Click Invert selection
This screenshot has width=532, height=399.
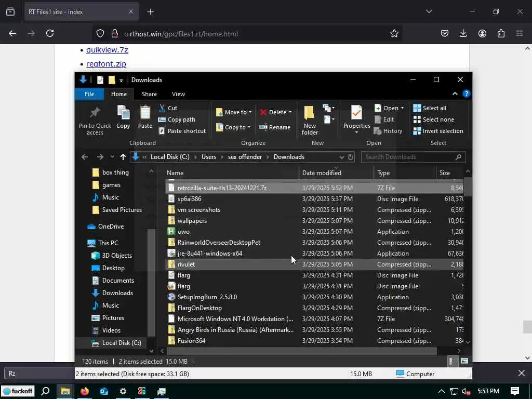tap(438, 131)
